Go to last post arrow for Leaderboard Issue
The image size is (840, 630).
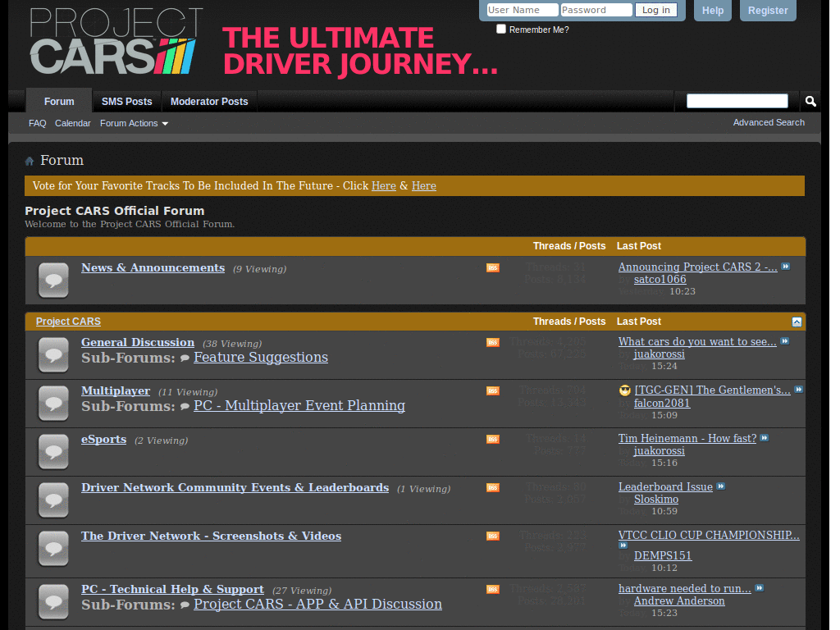click(721, 486)
